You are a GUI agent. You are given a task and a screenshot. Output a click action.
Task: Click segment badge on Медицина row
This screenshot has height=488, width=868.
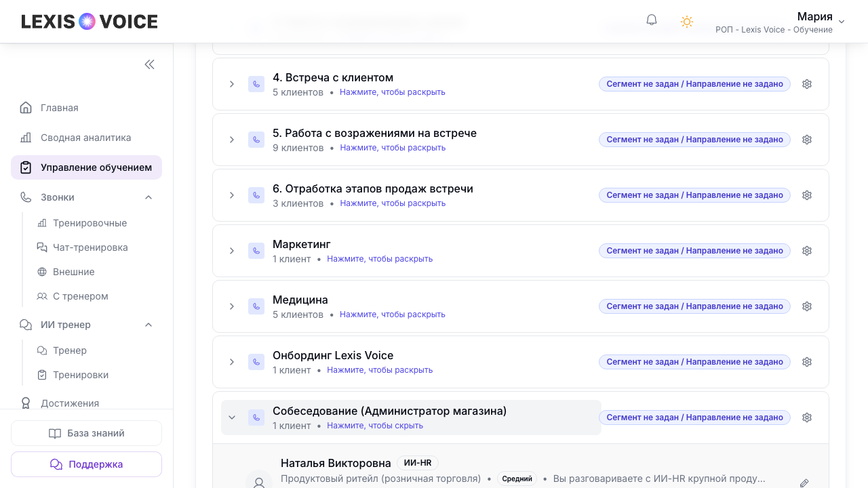coord(694,306)
